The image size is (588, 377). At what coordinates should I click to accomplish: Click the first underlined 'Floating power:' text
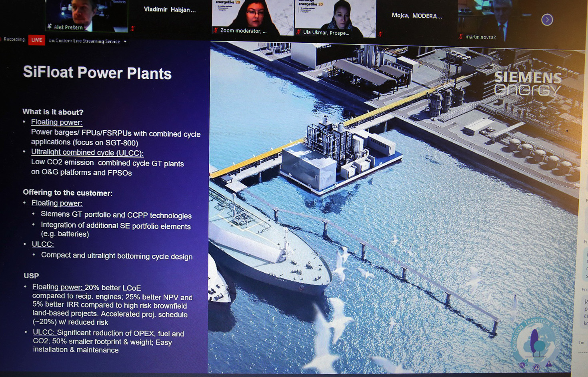(57, 122)
